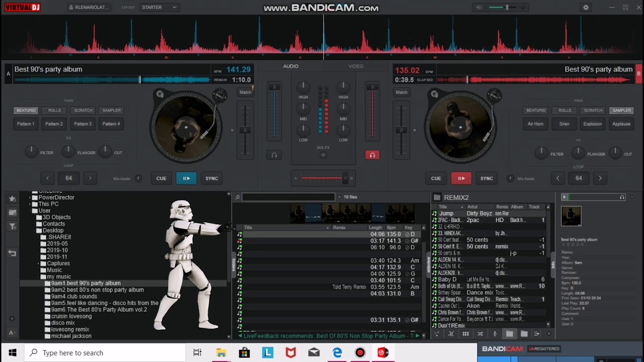
Task: Trigger the Air Horn sampler pad
Action: (x=535, y=124)
